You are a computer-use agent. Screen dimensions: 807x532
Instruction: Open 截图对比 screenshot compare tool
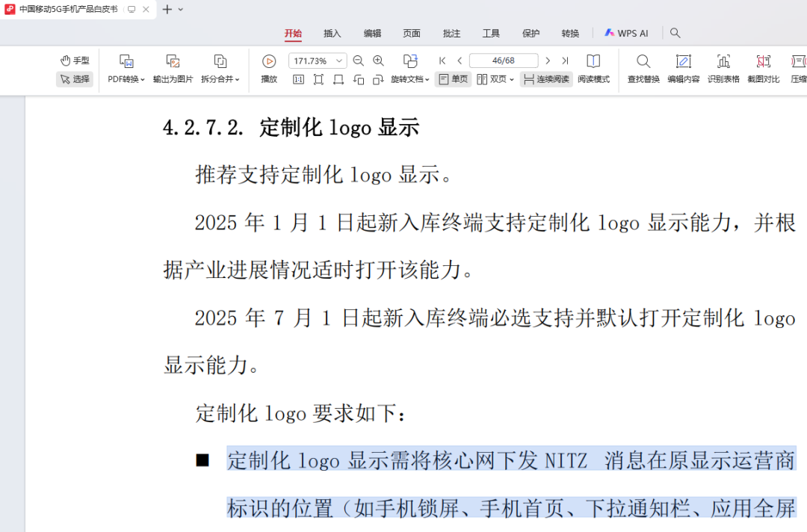(763, 69)
